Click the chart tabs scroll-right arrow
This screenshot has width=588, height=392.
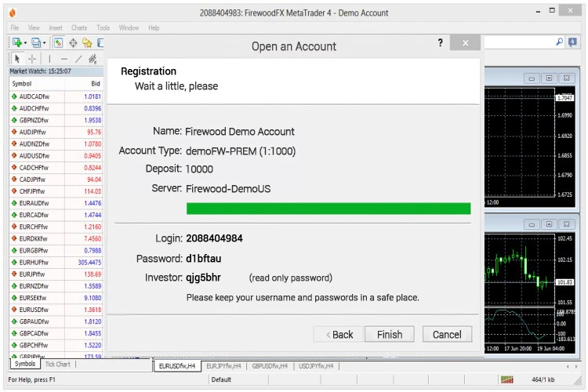[576, 366]
